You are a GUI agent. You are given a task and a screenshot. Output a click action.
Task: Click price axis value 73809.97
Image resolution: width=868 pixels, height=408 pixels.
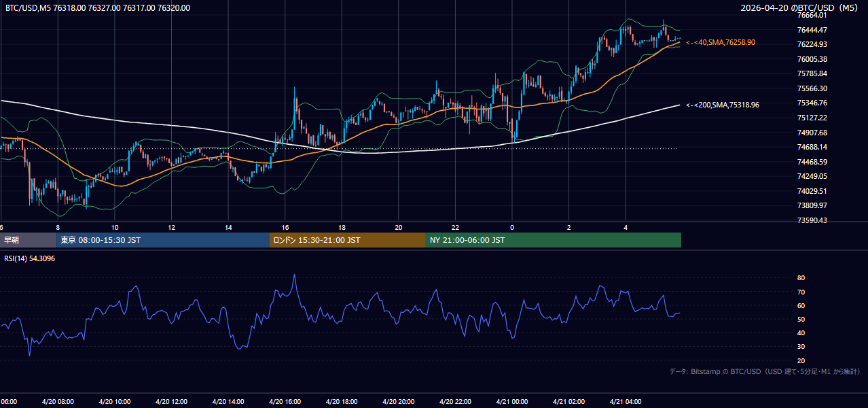point(812,205)
